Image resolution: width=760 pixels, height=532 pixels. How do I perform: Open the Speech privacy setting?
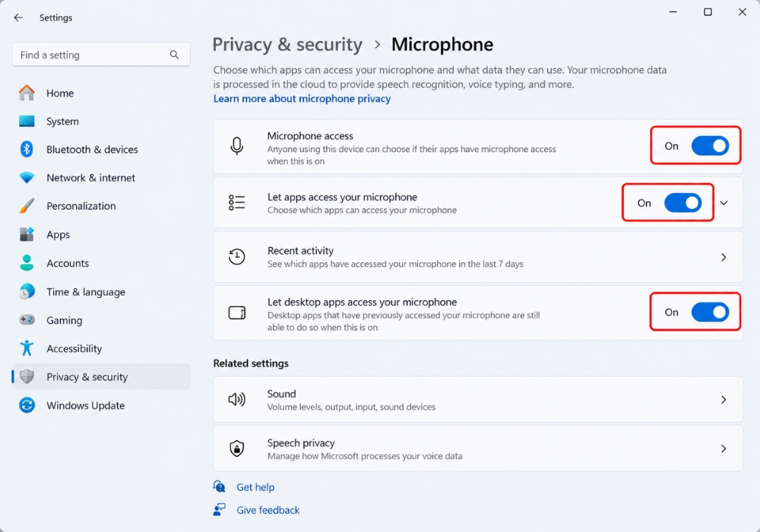pos(478,448)
